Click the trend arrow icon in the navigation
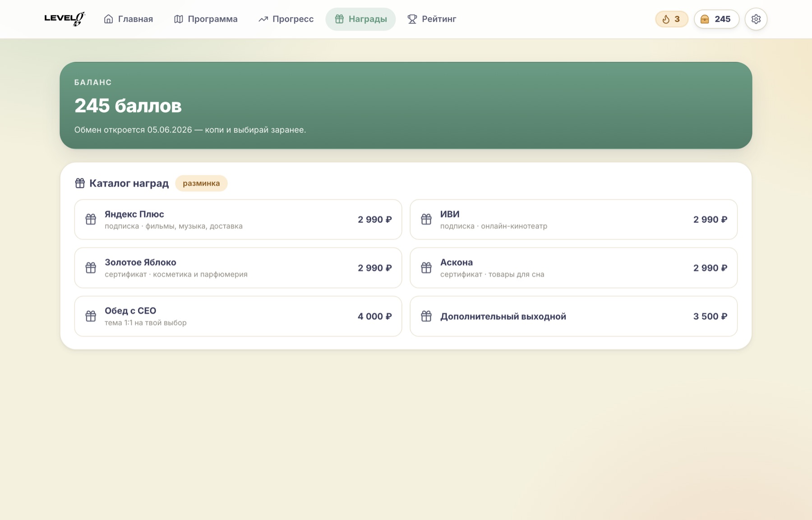812x520 pixels. pos(263,19)
